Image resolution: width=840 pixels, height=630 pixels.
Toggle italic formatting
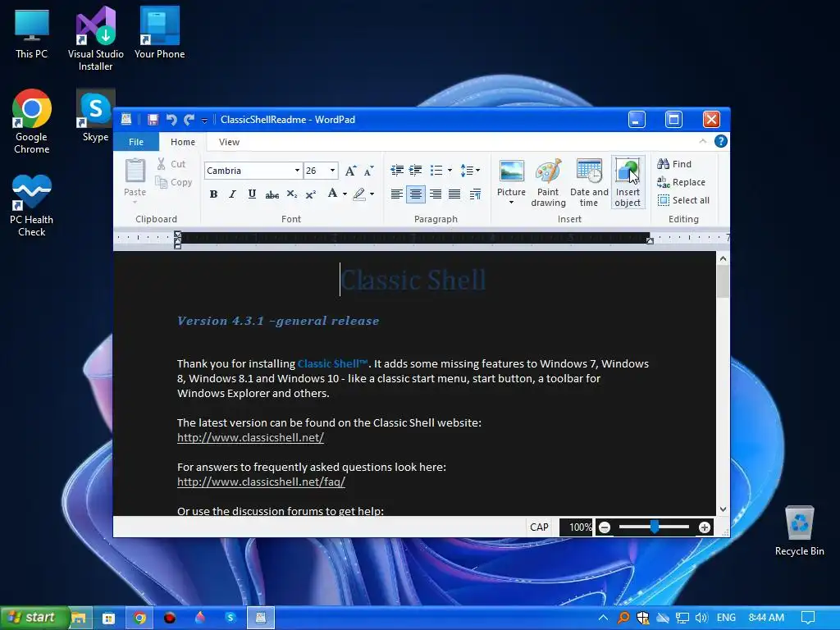pos(232,194)
